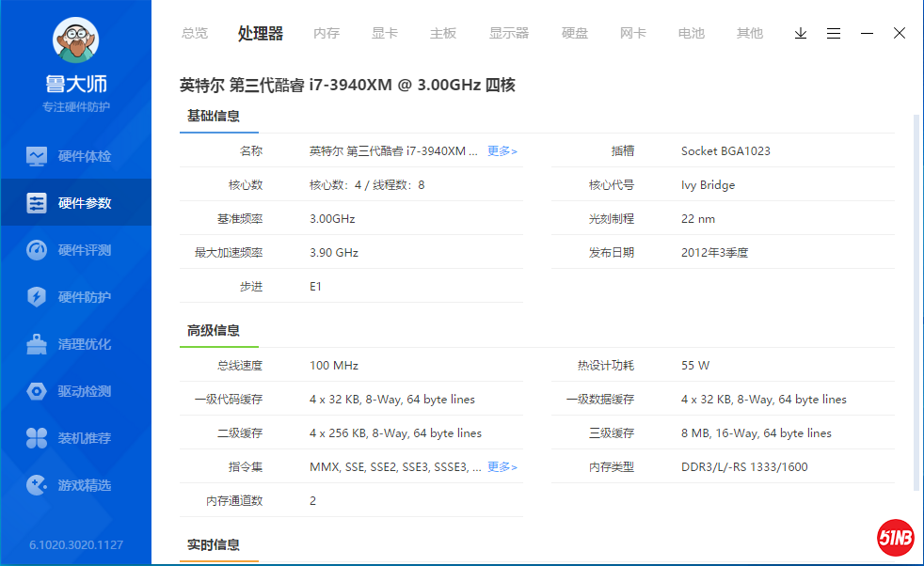
Task: Click the 其他 tab
Action: coord(750,33)
